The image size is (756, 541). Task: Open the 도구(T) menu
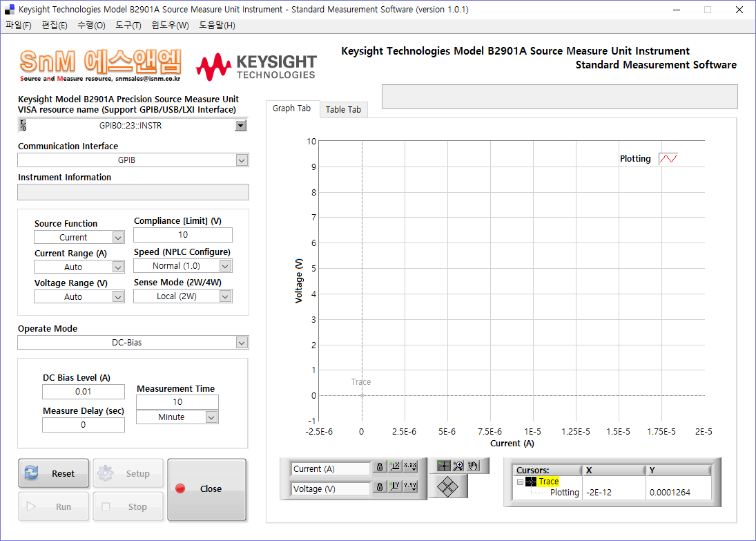tap(128, 26)
